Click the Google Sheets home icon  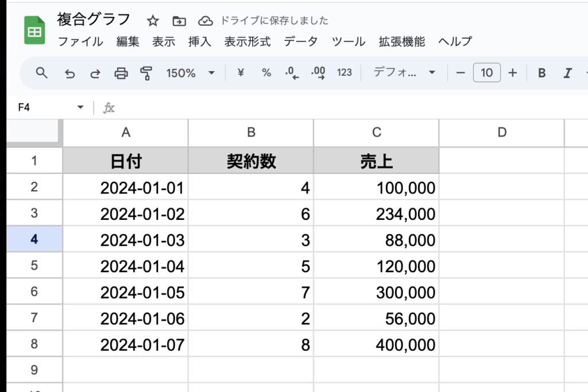[x=34, y=30]
